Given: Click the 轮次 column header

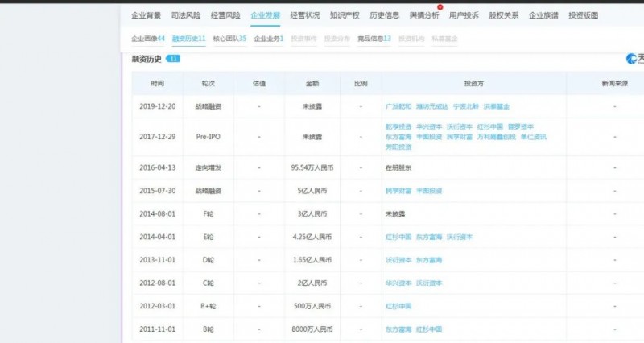Looking at the screenshot, I should coord(208,84).
